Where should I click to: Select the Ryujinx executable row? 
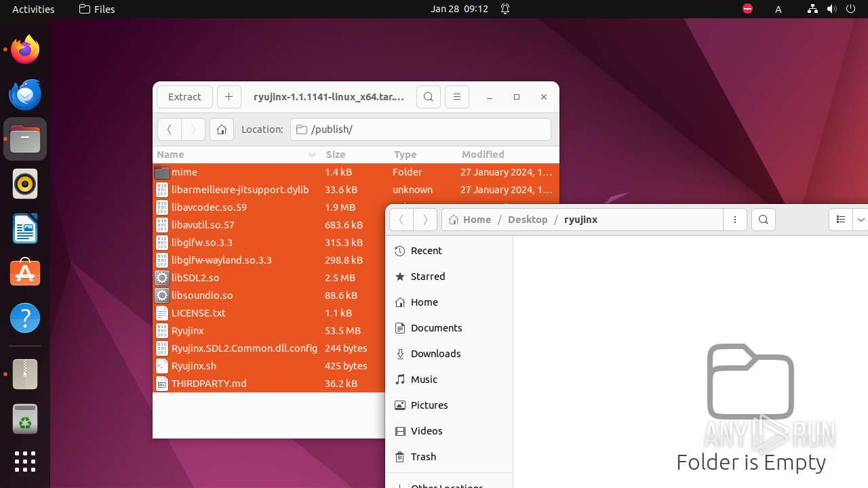(x=269, y=331)
